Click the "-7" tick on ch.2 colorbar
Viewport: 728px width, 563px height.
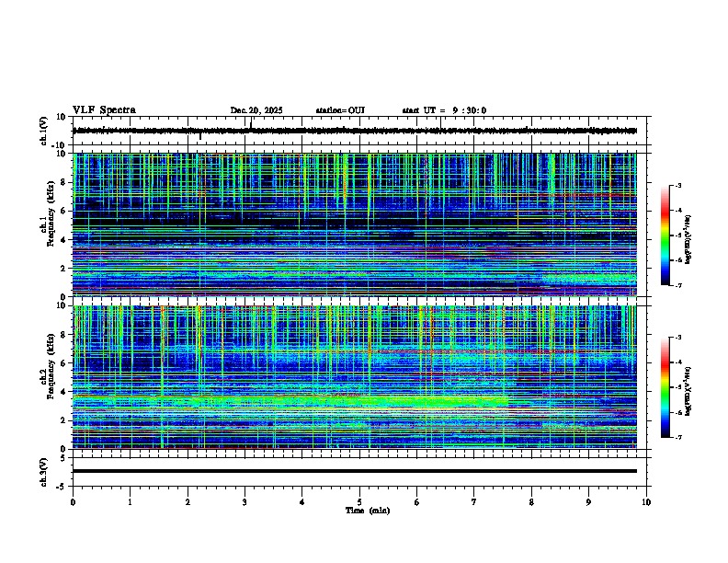[x=677, y=438]
